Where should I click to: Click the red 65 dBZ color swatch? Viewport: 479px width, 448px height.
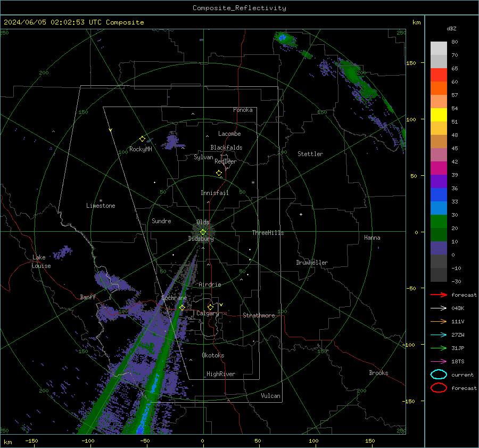[x=439, y=75]
